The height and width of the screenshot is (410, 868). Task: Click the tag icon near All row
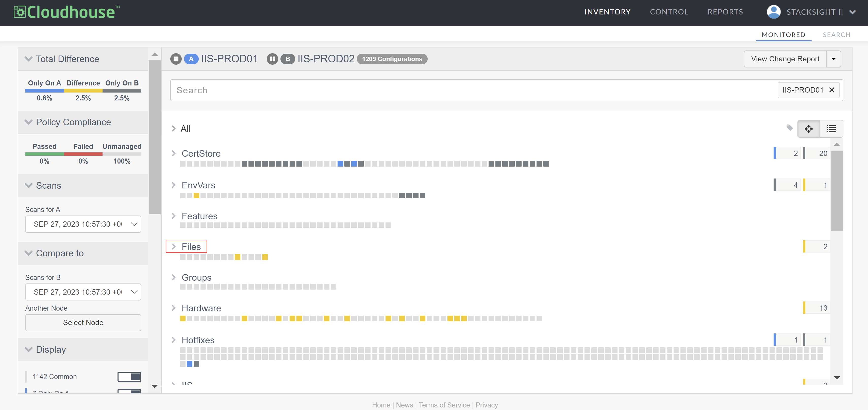790,128
